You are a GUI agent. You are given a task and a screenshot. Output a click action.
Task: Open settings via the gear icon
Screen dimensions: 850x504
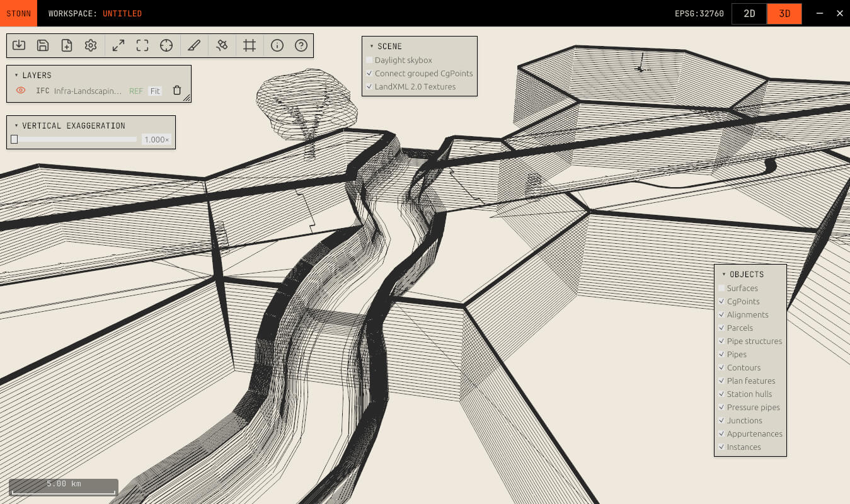91,45
